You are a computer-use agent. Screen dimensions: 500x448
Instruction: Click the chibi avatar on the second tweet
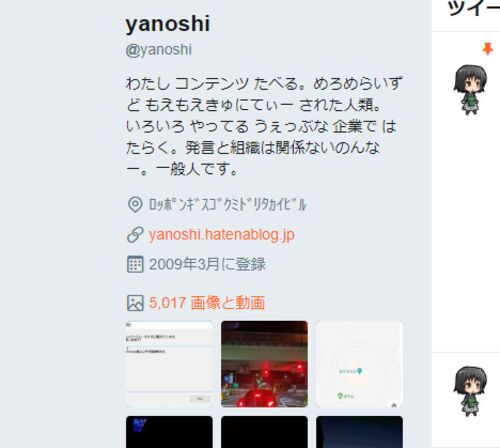click(x=470, y=391)
